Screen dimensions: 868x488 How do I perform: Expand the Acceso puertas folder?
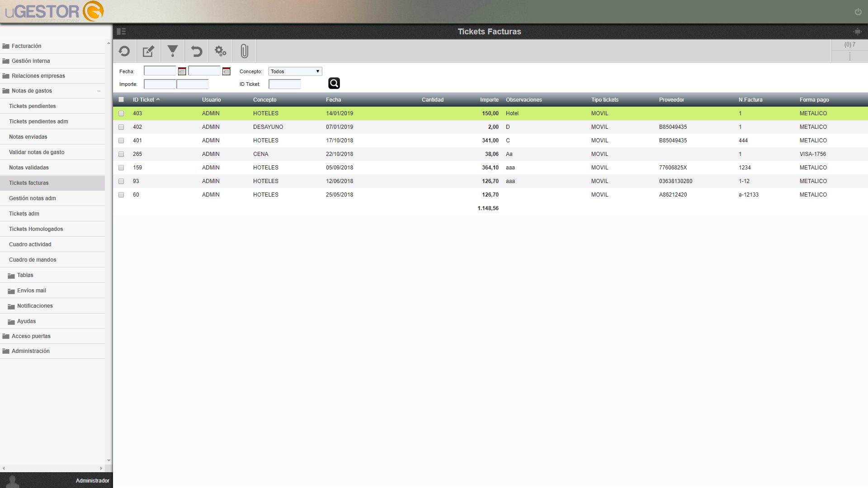(52, 336)
